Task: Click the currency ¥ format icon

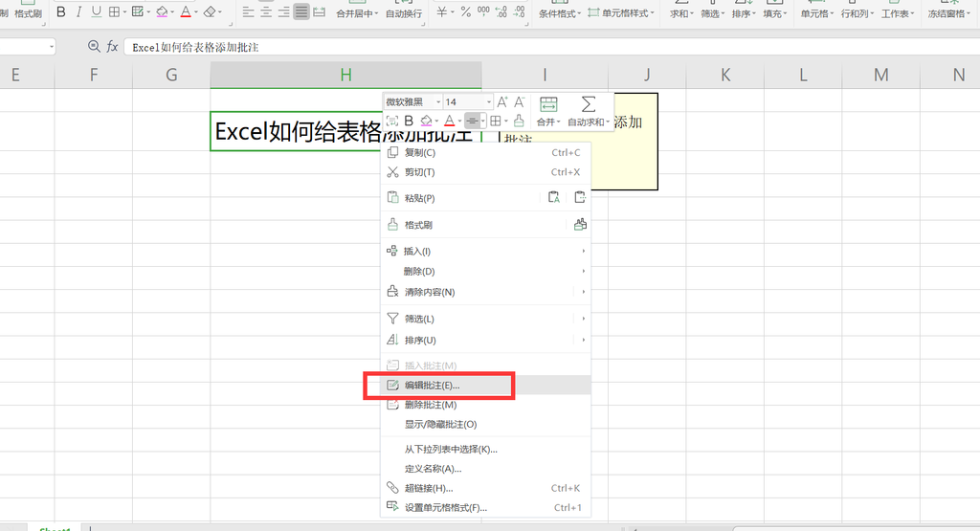Action: pos(442,11)
